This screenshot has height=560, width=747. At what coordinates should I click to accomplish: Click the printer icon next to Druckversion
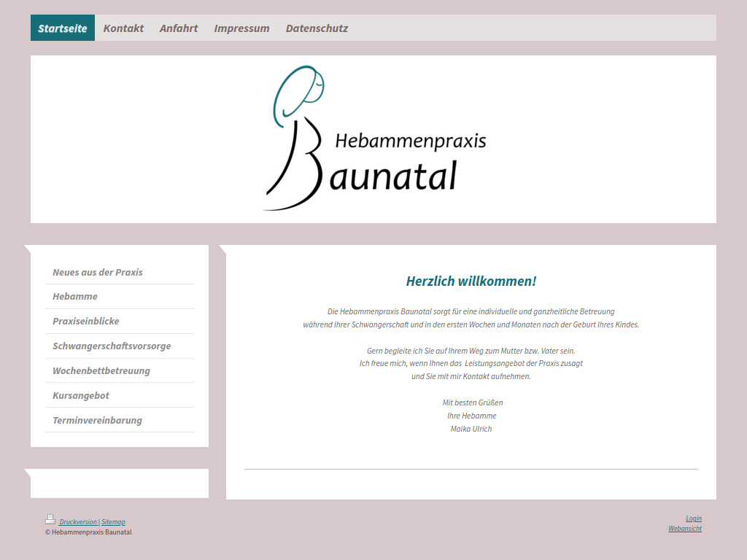(50, 519)
